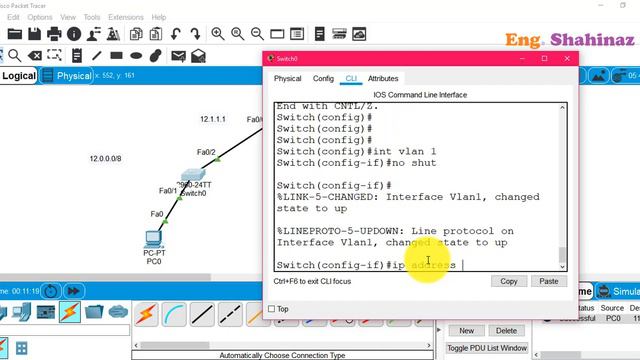Reset simulation time with power cycle icon
The width and height of the screenshot is (640, 360).
51,291
